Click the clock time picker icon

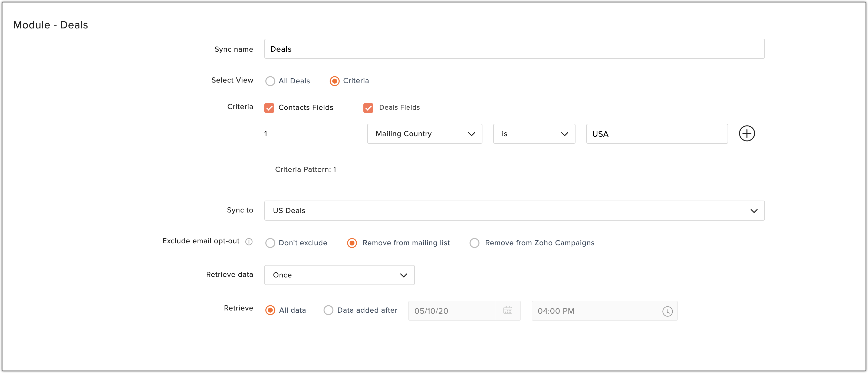(x=667, y=311)
